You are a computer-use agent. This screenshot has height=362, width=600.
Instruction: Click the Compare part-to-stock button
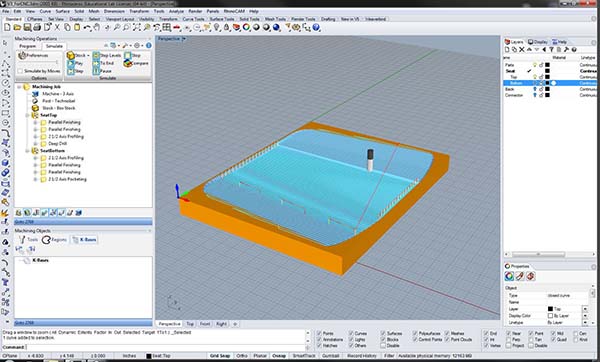[136, 64]
